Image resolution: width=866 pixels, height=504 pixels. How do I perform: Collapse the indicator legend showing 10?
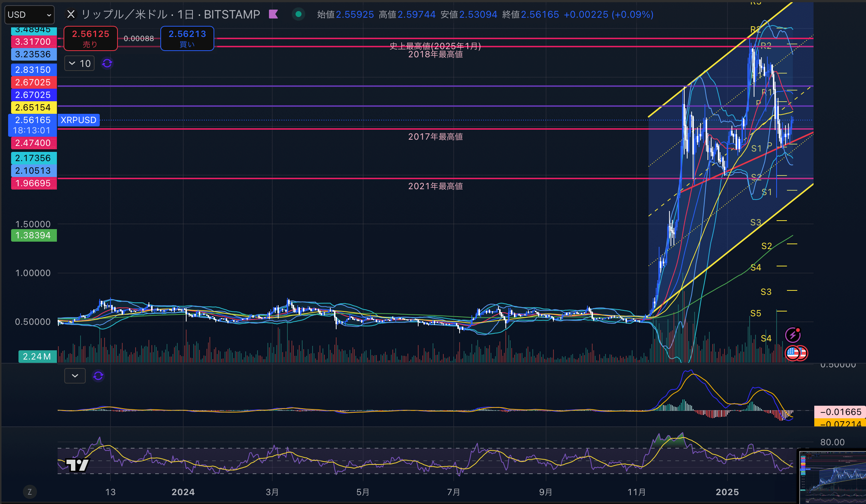79,64
